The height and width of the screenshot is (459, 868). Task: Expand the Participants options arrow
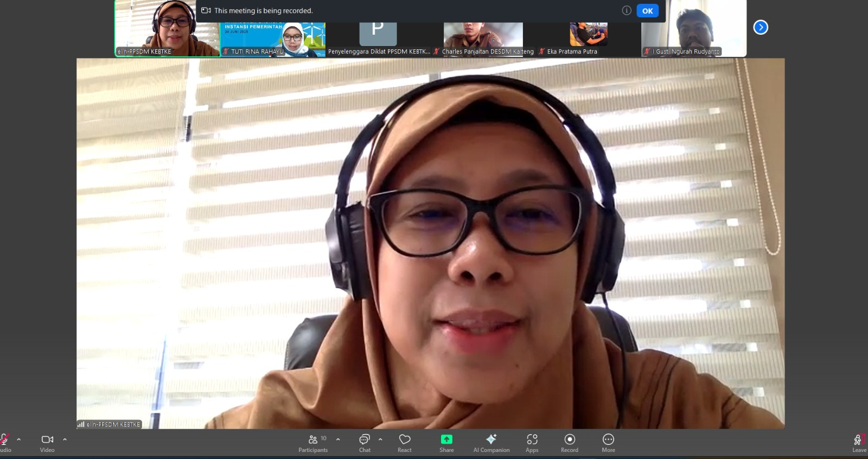pyautogui.click(x=338, y=439)
